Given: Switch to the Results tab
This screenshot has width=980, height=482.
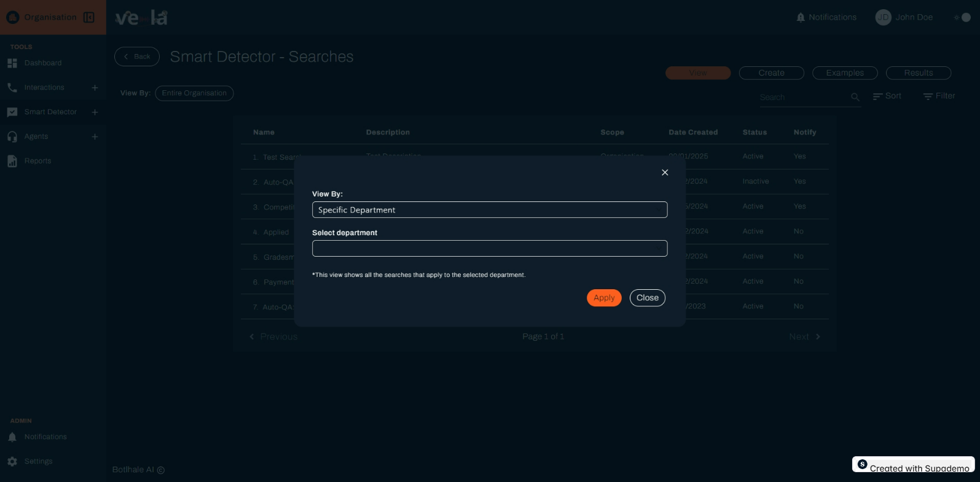Looking at the screenshot, I should point(919,73).
